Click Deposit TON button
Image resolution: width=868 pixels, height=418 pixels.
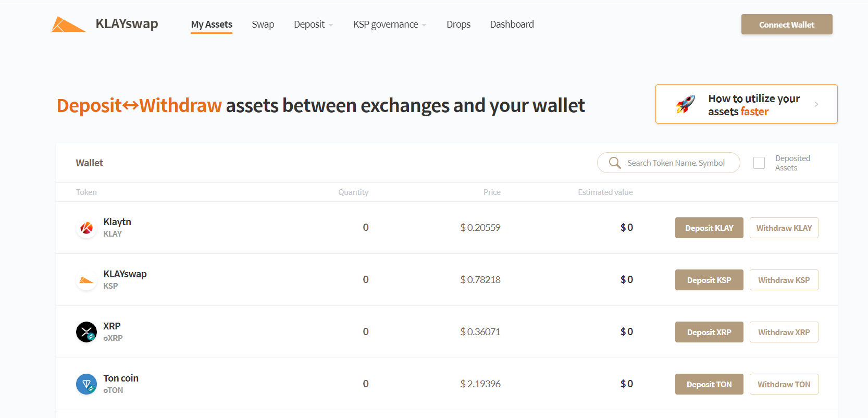[709, 384]
